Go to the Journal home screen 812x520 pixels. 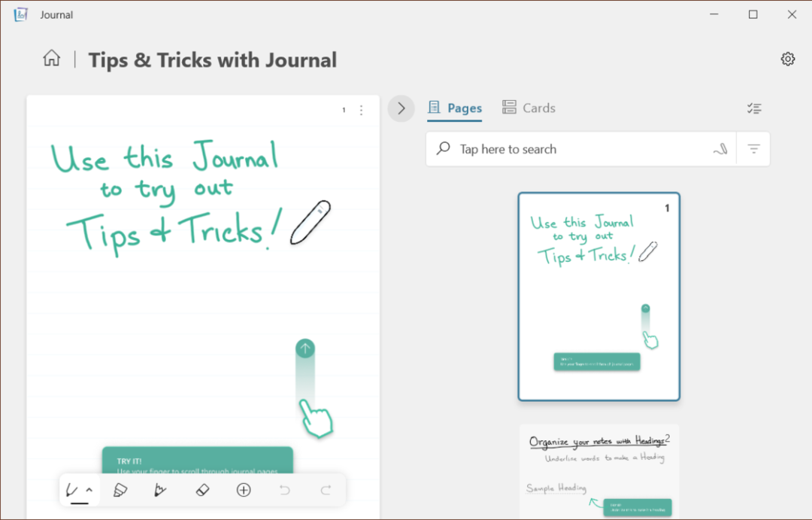[51, 58]
